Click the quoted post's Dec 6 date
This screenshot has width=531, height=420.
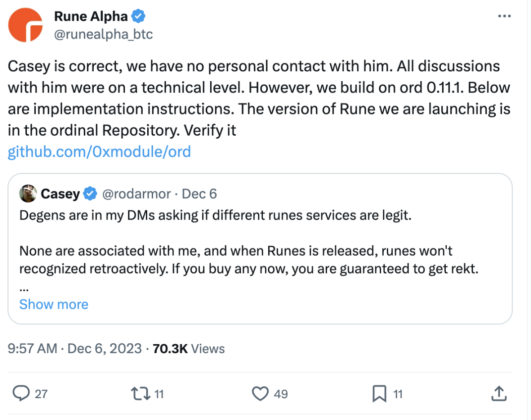pyautogui.click(x=199, y=194)
